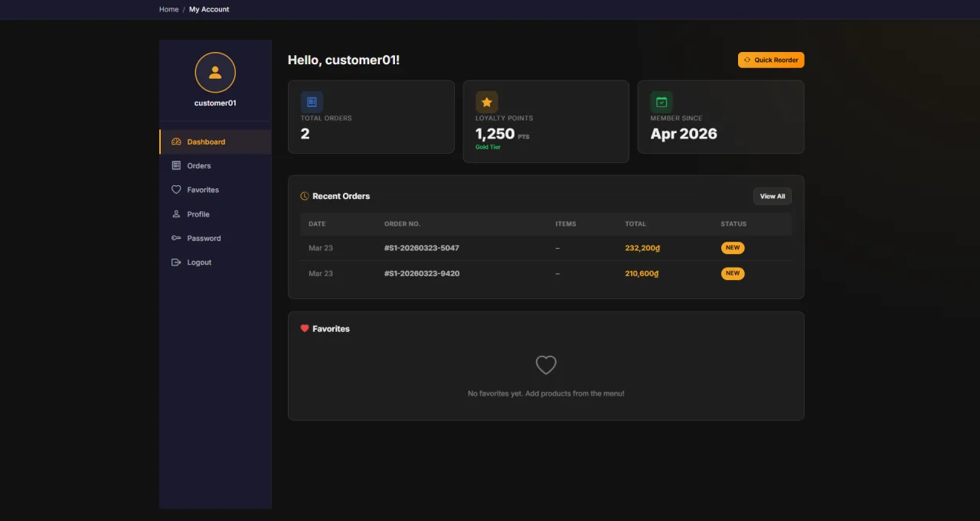Click NEW status badge for order 5047
Image resolution: width=980 pixels, height=521 pixels.
[x=733, y=248]
